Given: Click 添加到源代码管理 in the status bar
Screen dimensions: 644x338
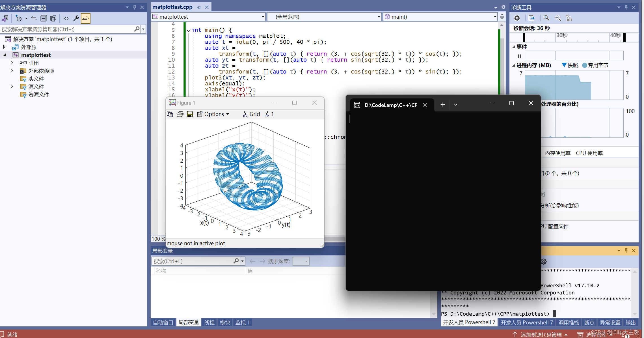Looking at the screenshot, I should 541,335.
